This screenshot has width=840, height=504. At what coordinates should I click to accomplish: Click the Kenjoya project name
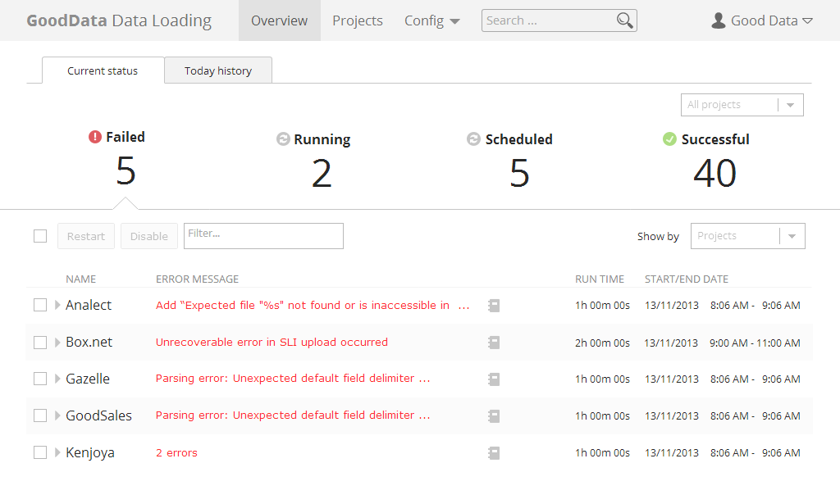click(90, 452)
